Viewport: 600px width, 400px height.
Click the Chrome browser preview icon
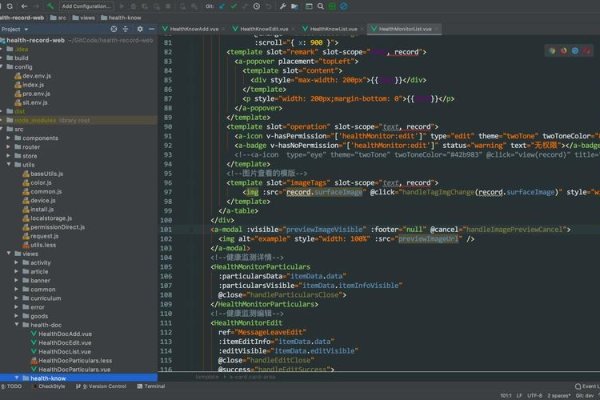[x=551, y=50]
